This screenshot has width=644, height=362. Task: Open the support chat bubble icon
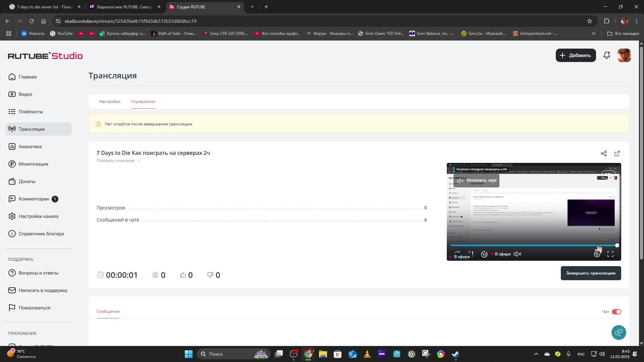click(618, 332)
